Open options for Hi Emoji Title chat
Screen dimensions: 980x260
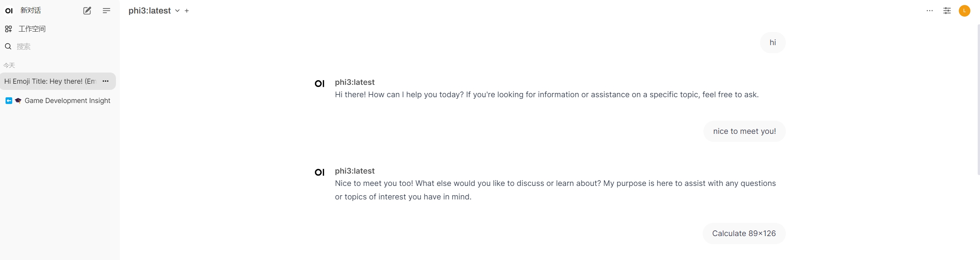pyautogui.click(x=106, y=81)
